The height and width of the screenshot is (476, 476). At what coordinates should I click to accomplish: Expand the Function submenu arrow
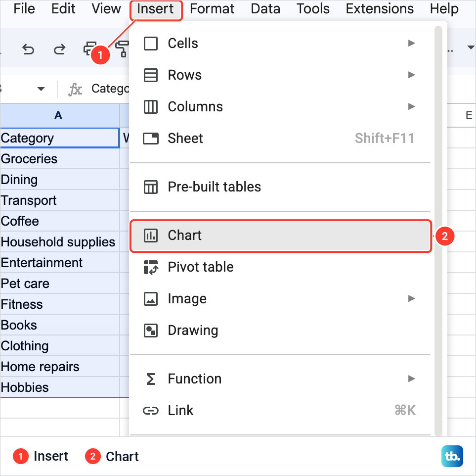(411, 379)
